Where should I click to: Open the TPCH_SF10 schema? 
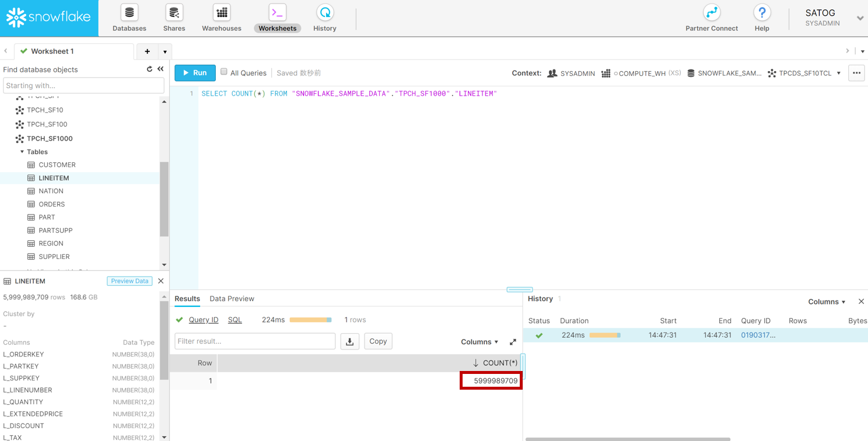coord(45,110)
